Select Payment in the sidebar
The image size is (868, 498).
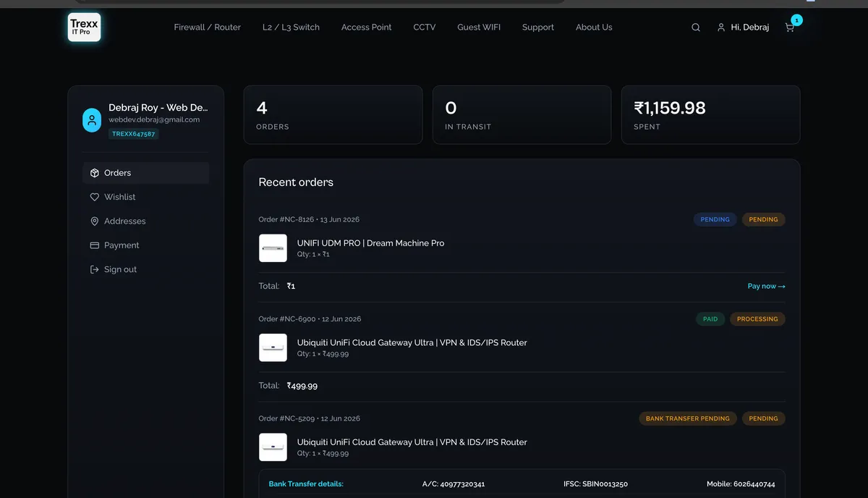[x=146, y=245]
